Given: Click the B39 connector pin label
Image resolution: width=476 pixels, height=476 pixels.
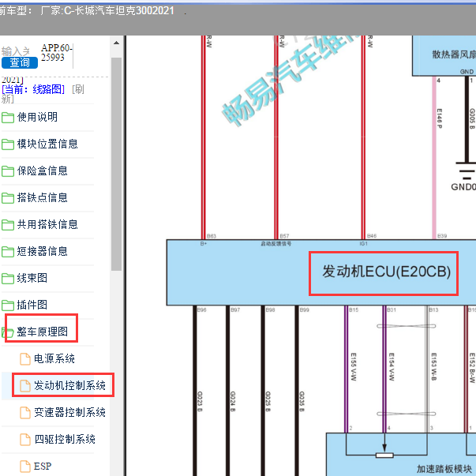Looking at the screenshot, I should click(x=442, y=235).
